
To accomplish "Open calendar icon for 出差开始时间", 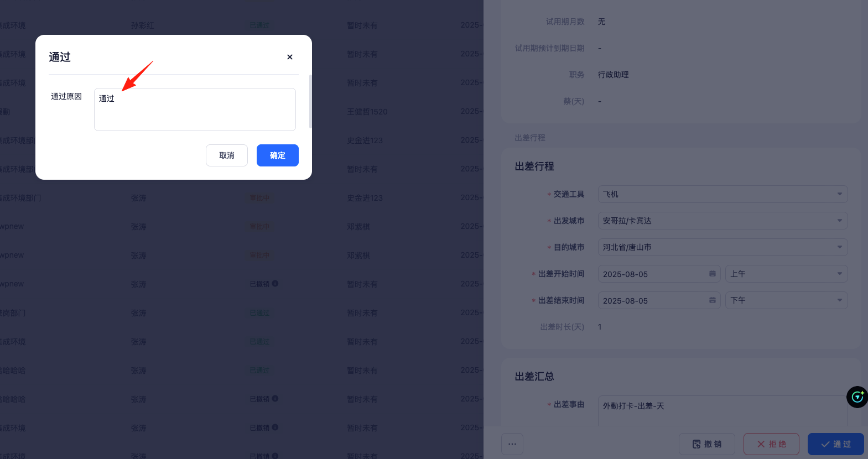I will tap(713, 274).
